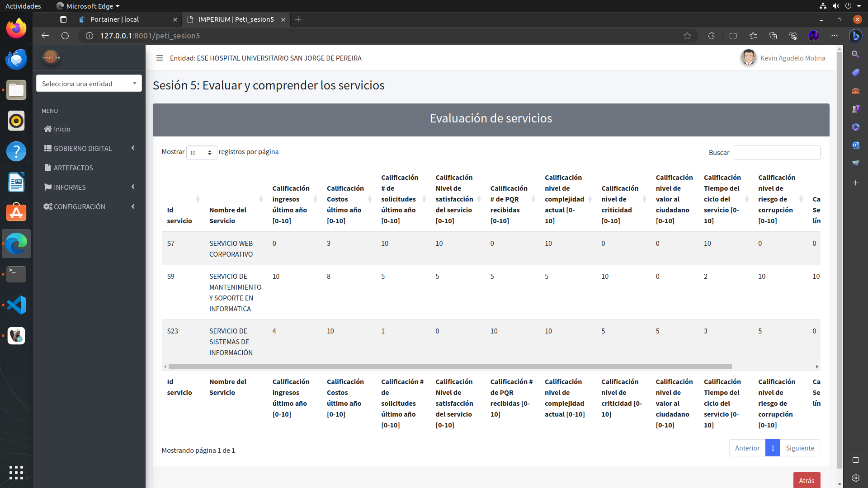Click the Inicio home icon

[47, 129]
